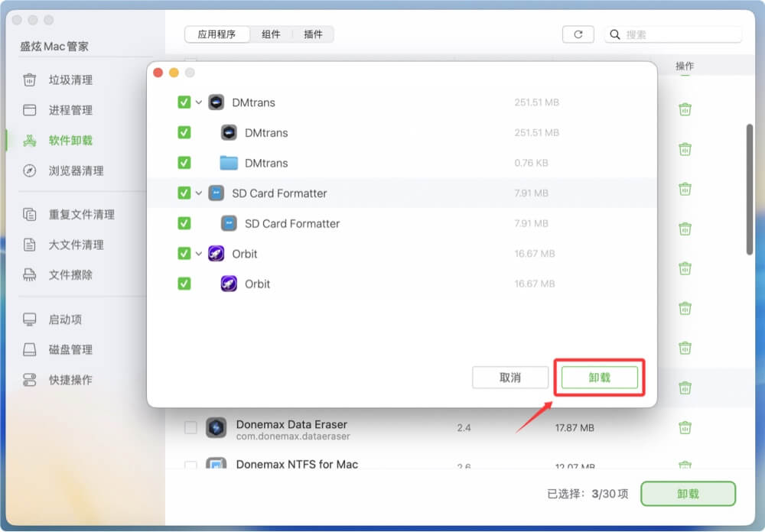Dismiss the dialog via 取消

[x=509, y=377]
